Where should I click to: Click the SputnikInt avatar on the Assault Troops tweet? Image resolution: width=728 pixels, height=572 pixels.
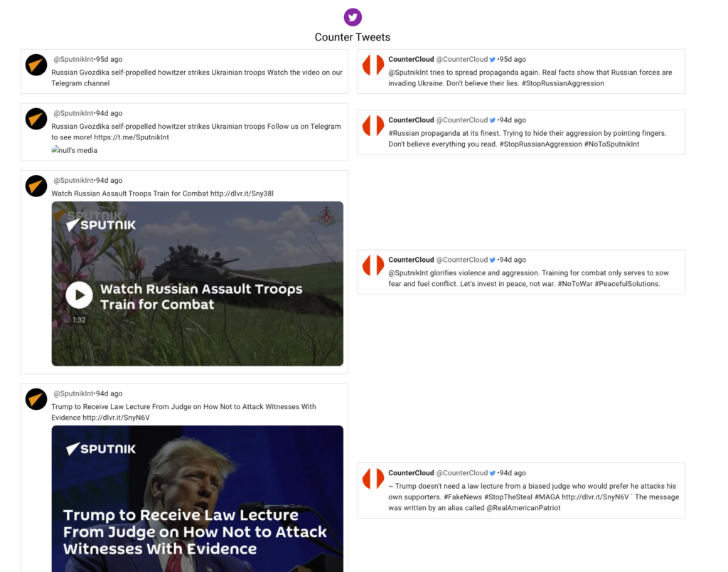36,186
